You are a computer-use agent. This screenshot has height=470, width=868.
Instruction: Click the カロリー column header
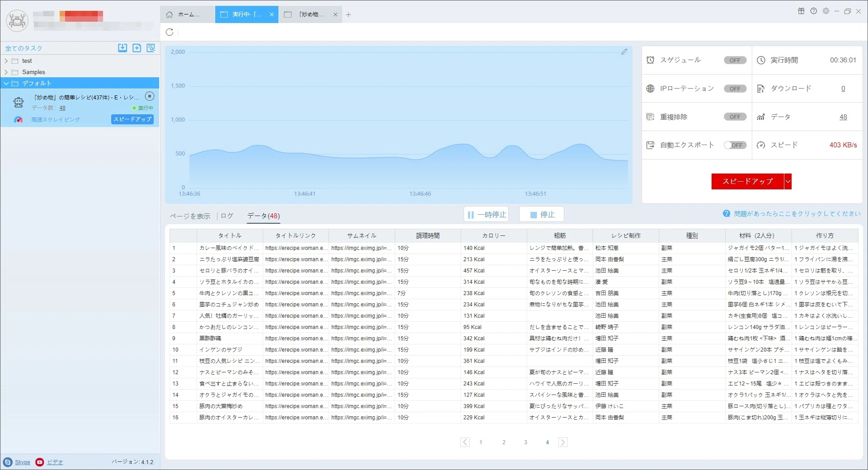click(494, 235)
